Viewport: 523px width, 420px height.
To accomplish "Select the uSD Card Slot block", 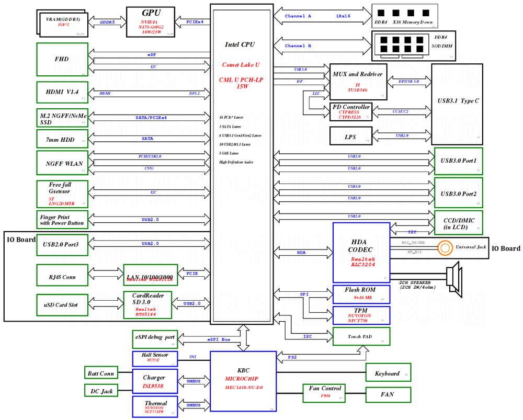I will [x=62, y=305].
